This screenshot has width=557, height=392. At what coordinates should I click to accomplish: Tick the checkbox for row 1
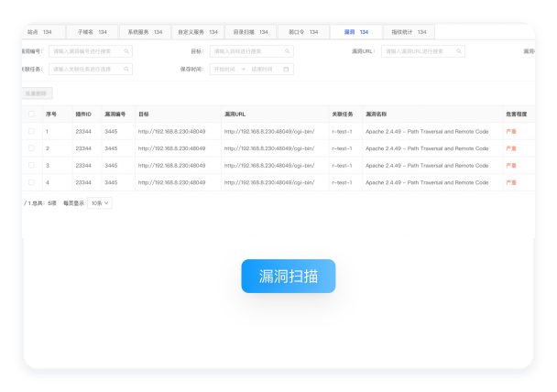[31, 132]
